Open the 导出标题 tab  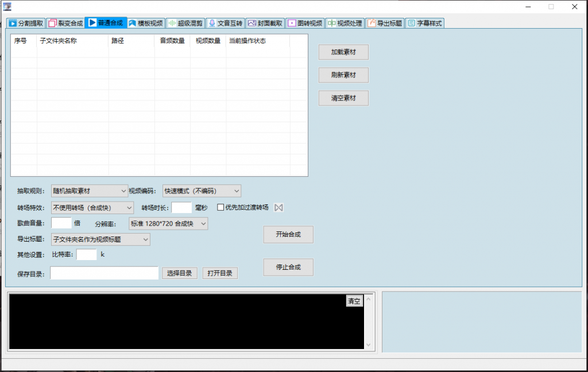click(385, 24)
